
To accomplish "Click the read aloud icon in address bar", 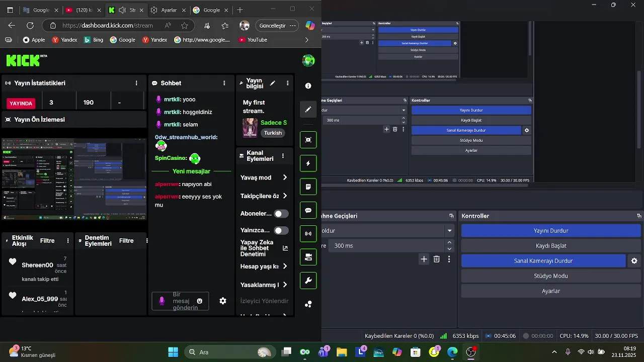I will [168, 26].
